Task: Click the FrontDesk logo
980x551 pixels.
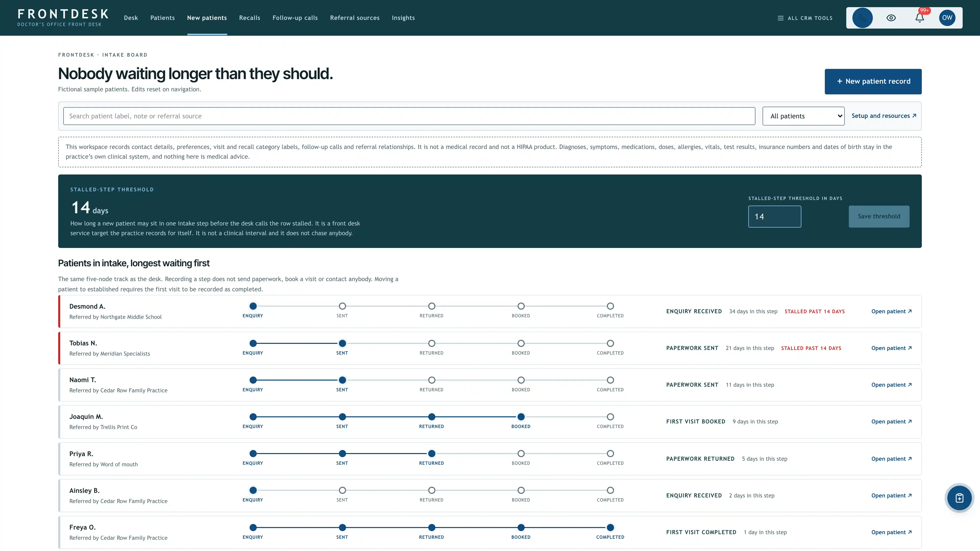Action: (x=63, y=18)
